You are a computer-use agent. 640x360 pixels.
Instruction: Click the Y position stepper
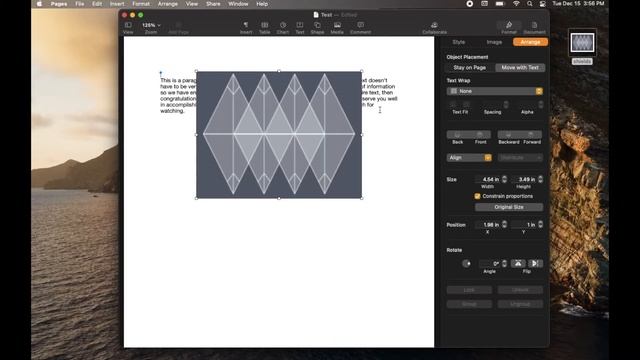[x=540, y=224]
